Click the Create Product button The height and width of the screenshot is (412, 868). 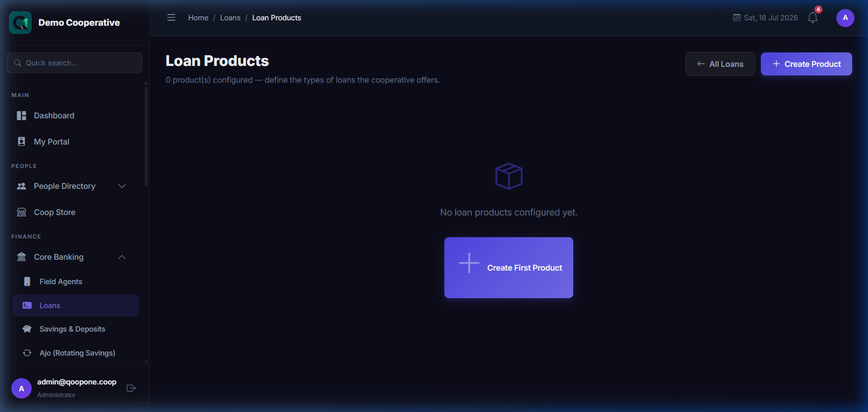(x=806, y=64)
